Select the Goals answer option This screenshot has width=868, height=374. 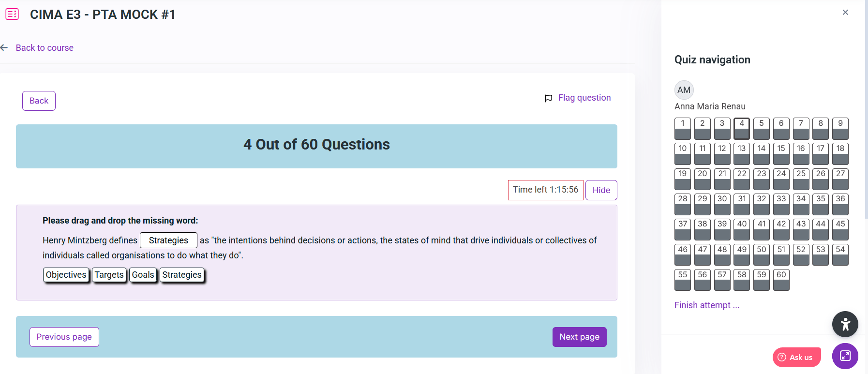(143, 275)
